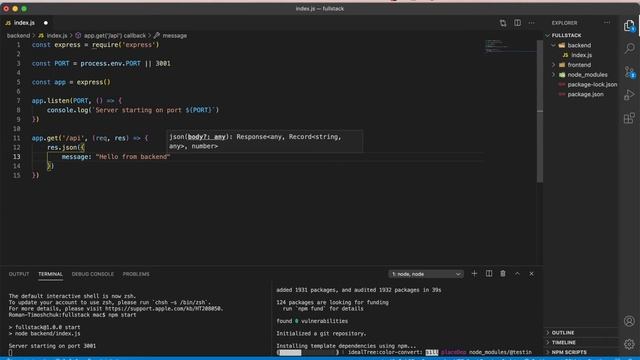Open the Manage gear settings icon

[x=629, y=344]
